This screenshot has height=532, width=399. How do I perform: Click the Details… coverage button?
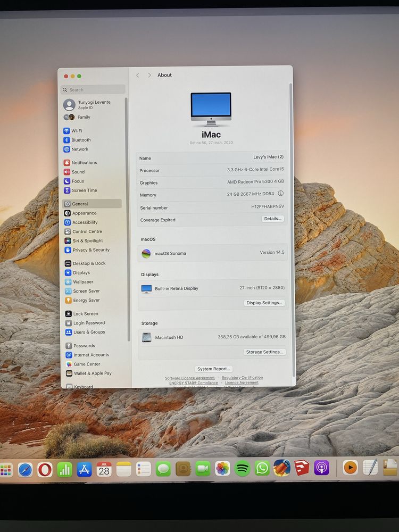[273, 219]
